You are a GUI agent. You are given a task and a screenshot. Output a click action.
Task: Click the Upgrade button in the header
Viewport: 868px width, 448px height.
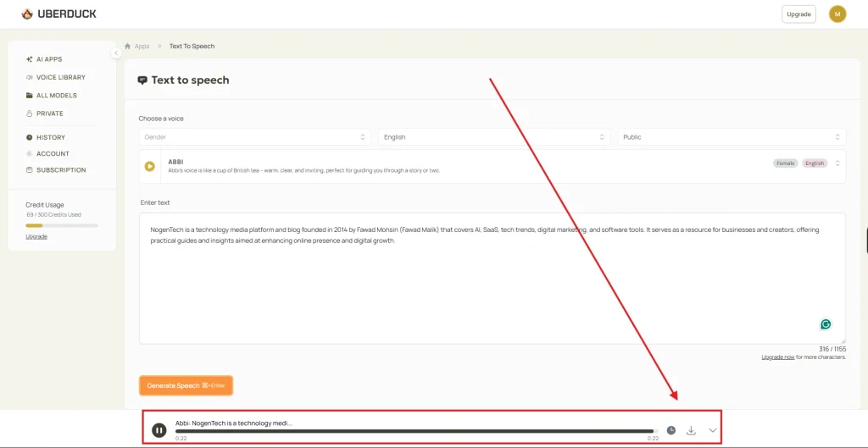pos(798,14)
